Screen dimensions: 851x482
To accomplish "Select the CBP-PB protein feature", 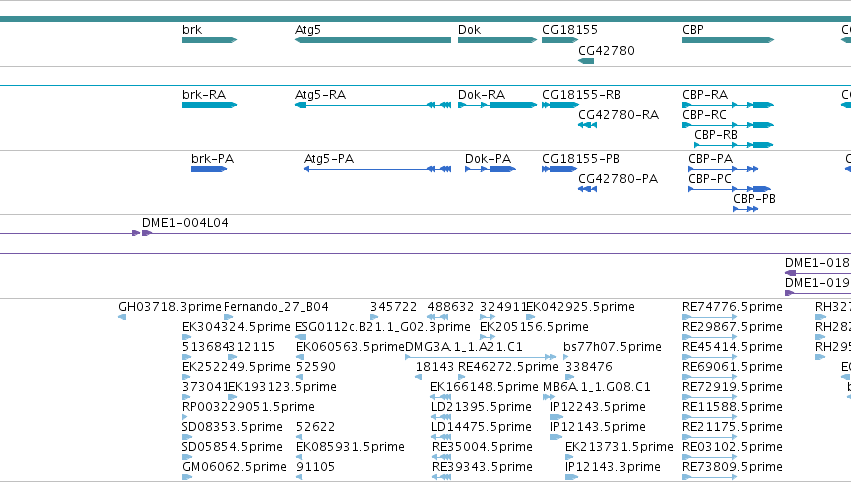I will 746,209.
